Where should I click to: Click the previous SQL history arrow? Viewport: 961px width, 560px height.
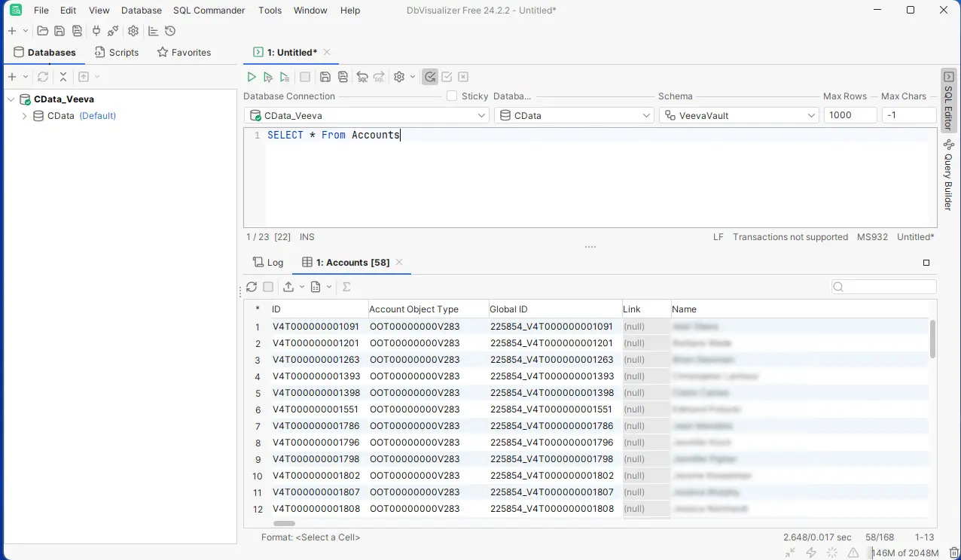click(362, 77)
